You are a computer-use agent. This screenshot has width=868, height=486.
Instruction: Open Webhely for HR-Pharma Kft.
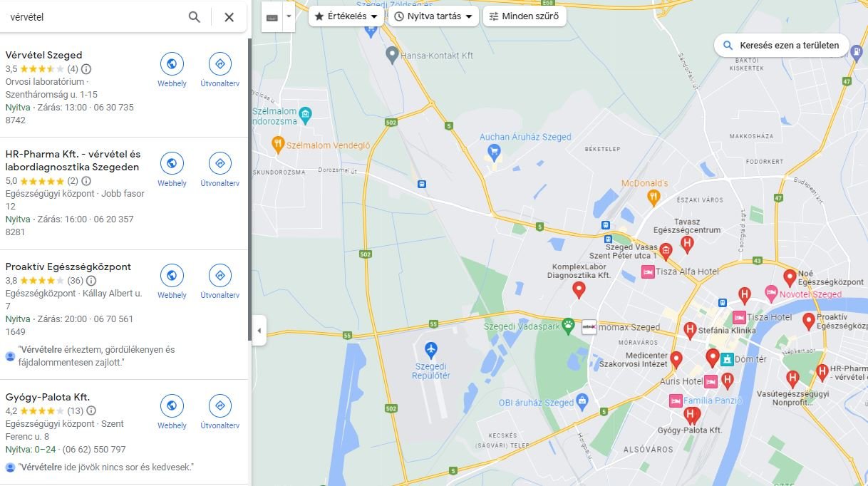point(172,170)
